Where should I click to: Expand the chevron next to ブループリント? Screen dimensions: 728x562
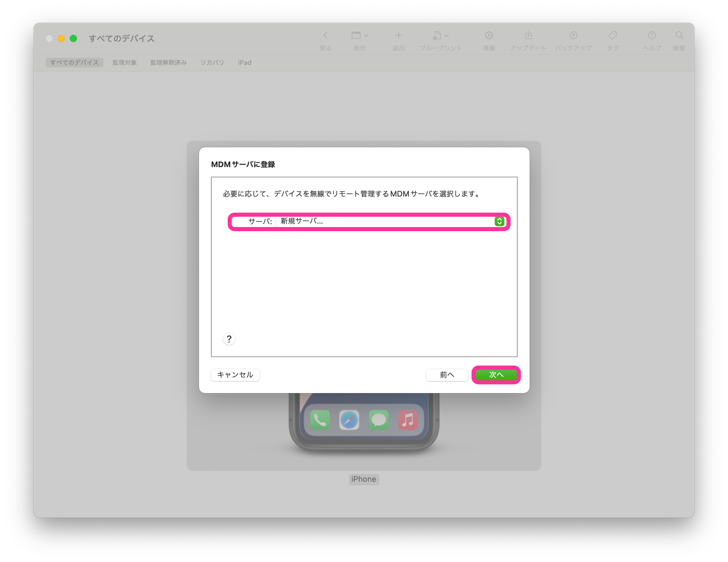pos(447,36)
